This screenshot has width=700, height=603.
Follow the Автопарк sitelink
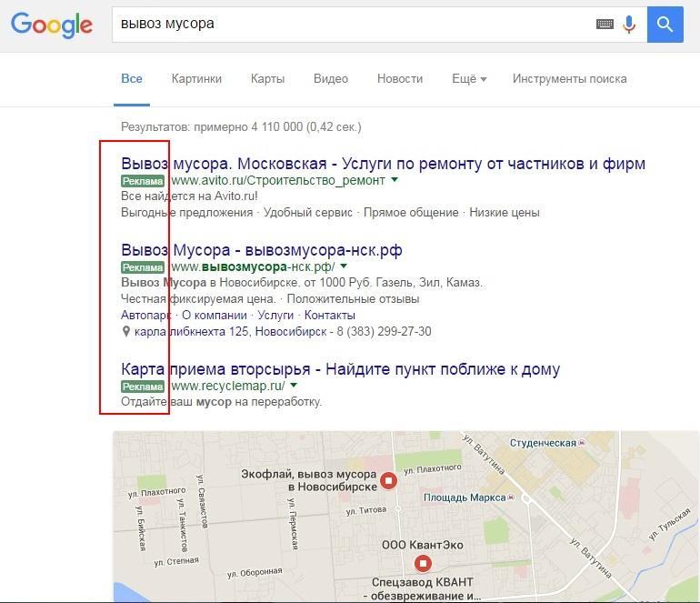(x=145, y=316)
